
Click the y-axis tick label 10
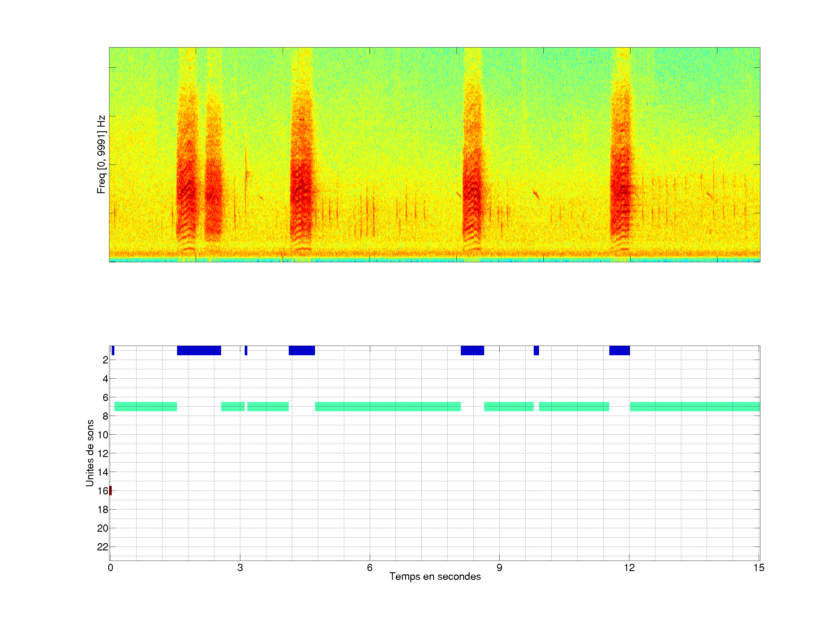click(x=103, y=435)
